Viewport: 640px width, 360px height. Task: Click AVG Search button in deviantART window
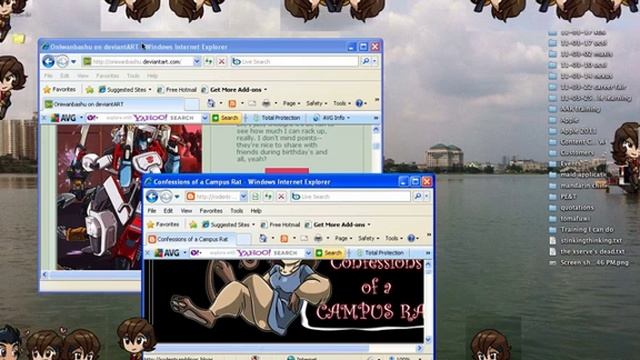[225, 118]
